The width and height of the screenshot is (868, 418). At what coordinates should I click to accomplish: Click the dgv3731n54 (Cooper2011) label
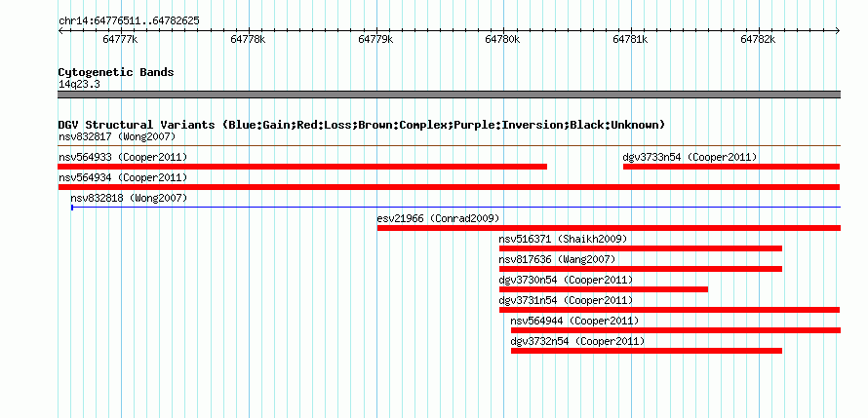point(566,300)
